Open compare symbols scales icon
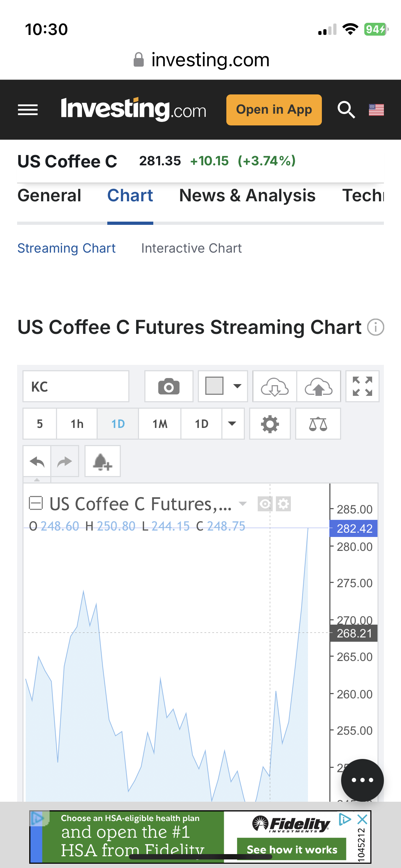Screen dimensions: 401x868 click(x=318, y=424)
